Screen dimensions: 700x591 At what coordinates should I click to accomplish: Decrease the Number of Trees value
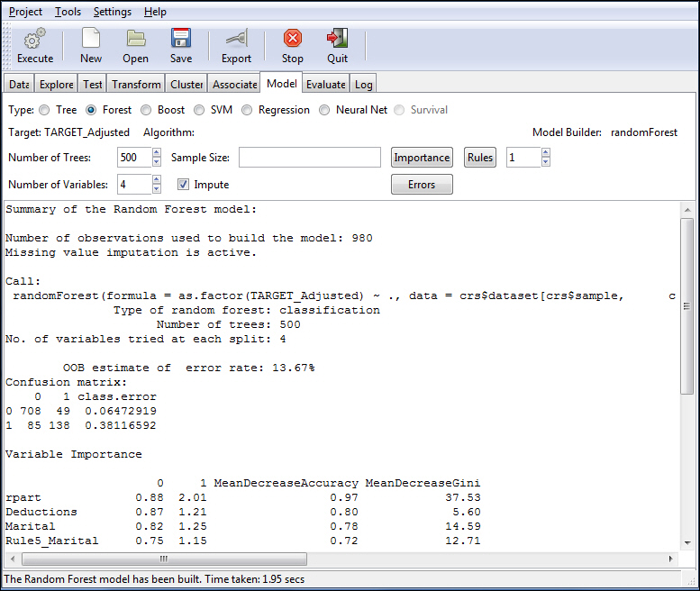(x=156, y=162)
